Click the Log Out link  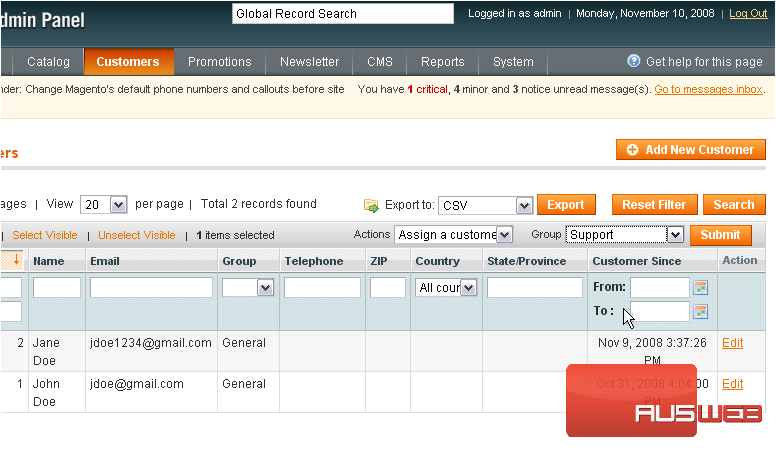pyautogui.click(x=748, y=14)
